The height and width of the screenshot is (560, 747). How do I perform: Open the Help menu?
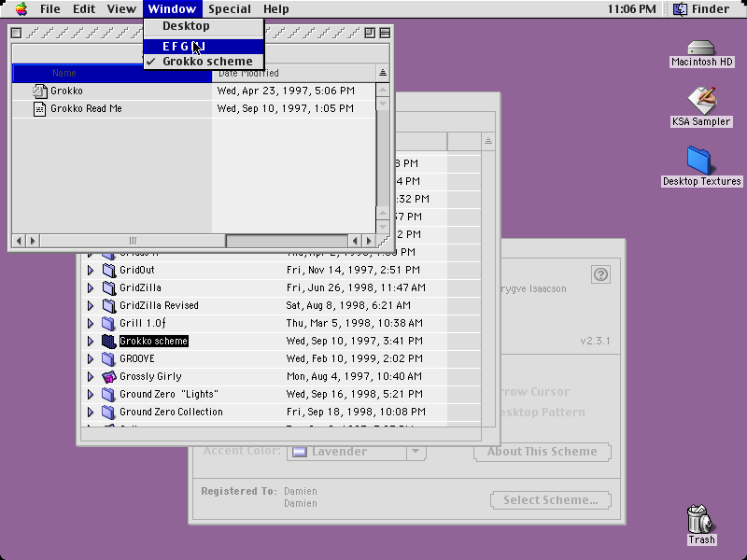tap(276, 9)
